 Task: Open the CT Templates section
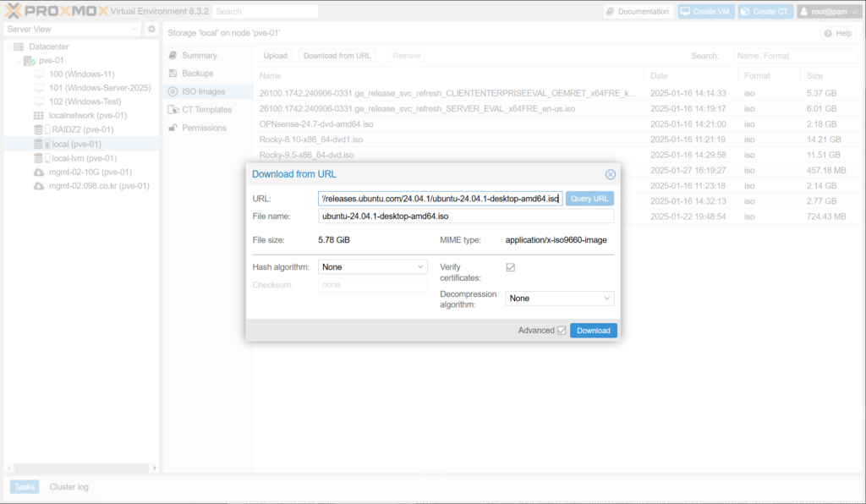[x=206, y=110]
